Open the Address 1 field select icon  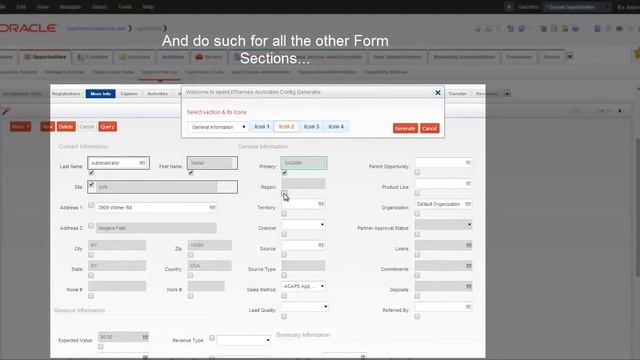click(x=212, y=207)
